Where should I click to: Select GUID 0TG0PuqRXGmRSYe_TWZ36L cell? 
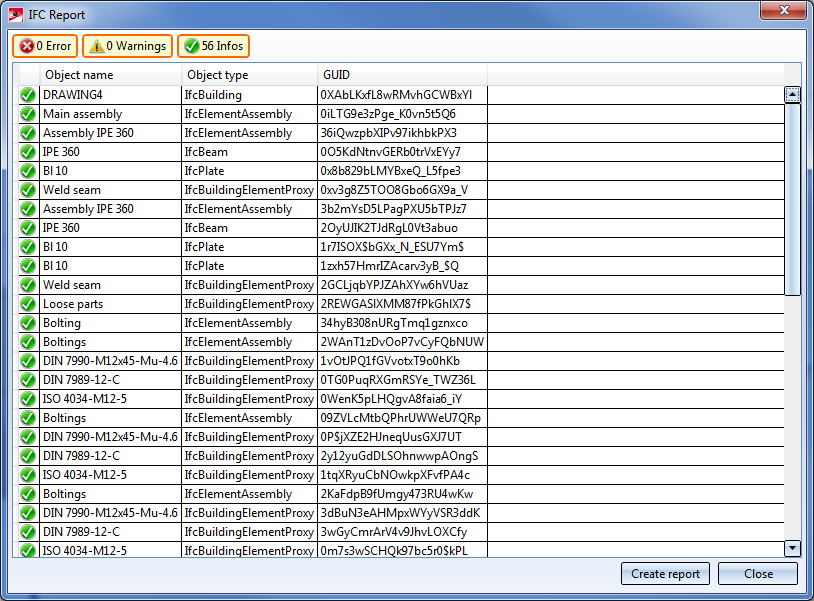tap(402, 380)
